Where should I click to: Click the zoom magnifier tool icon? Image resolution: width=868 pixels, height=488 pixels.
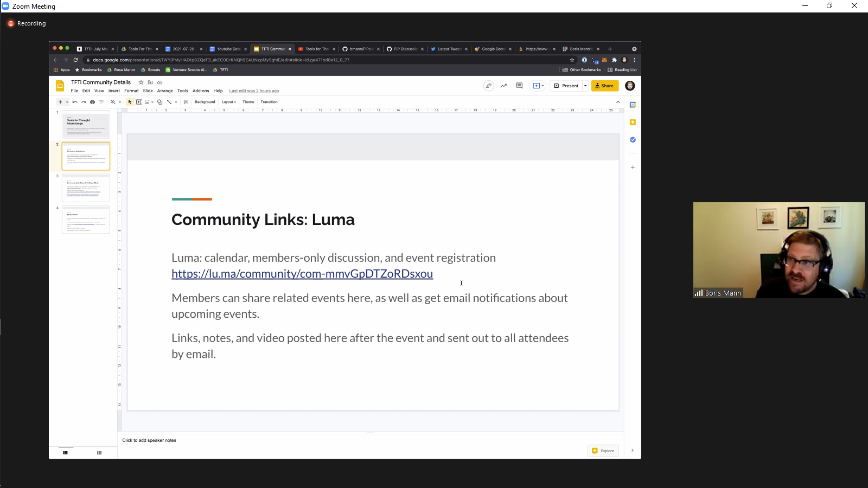click(x=113, y=102)
